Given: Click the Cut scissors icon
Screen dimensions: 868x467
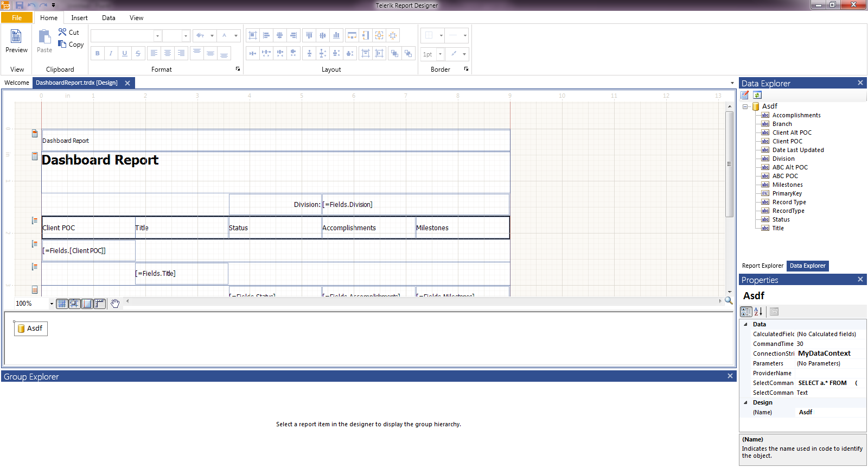Looking at the screenshot, I should coord(62,32).
